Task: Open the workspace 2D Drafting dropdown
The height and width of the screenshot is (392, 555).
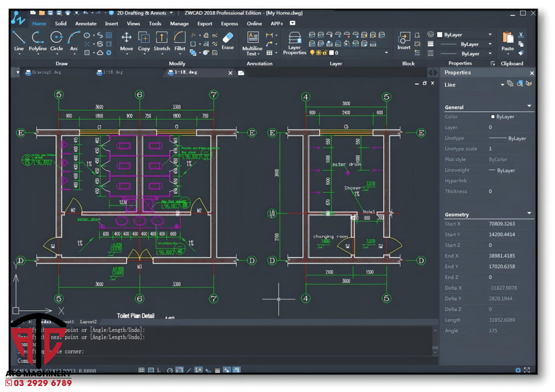Action: click(171, 12)
